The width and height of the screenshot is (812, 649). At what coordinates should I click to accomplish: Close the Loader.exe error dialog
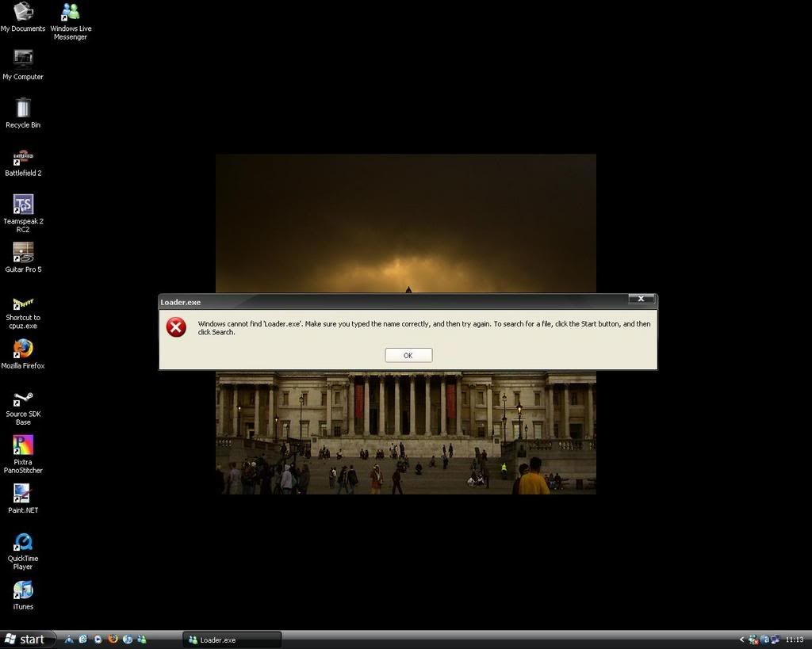tap(642, 299)
